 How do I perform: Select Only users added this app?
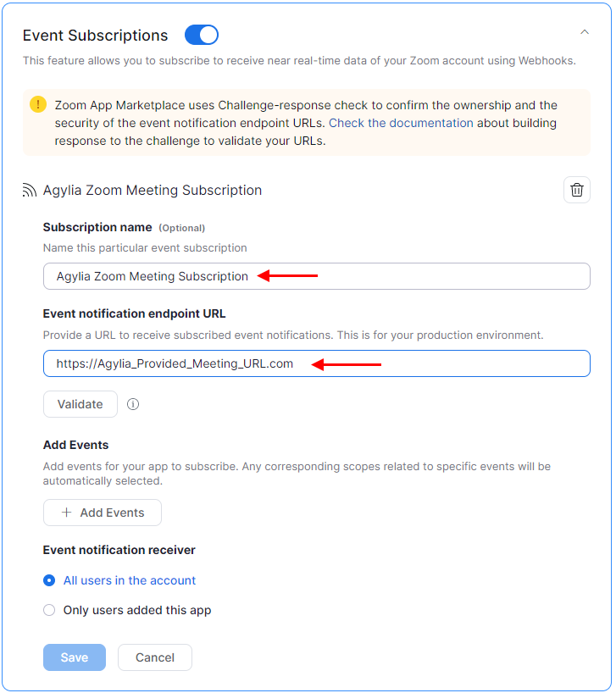coord(49,610)
